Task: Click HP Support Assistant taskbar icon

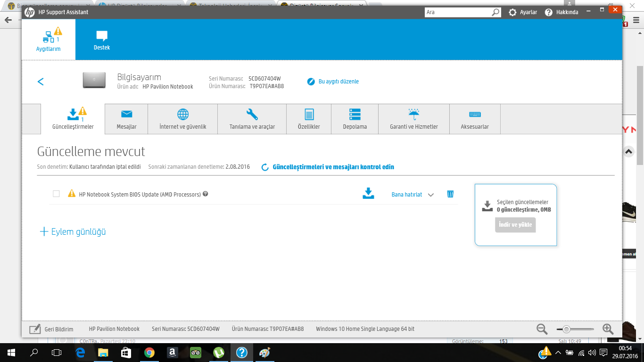Action: pyautogui.click(x=242, y=352)
